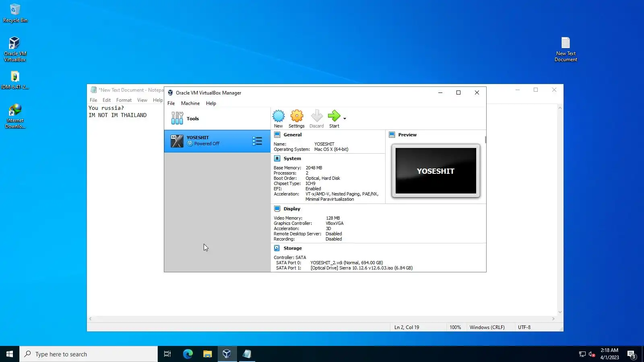Click Notepad status 'Ln 2, Col 19'
The height and width of the screenshot is (362, 644).
tap(407, 327)
